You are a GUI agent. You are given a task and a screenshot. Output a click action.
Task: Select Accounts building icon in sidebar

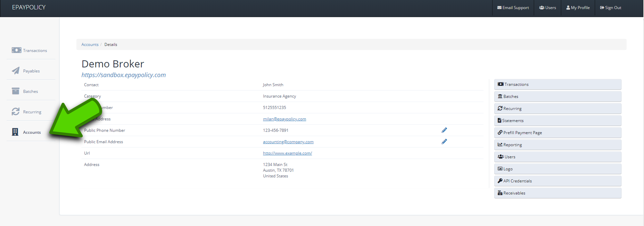click(x=15, y=132)
